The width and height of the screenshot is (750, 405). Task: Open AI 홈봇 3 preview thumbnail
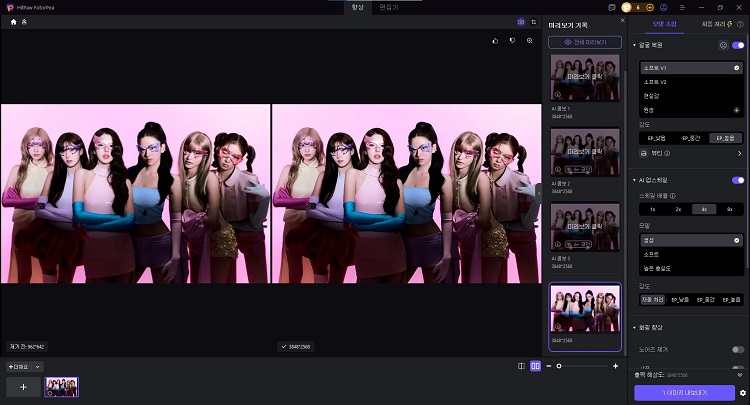[585, 227]
